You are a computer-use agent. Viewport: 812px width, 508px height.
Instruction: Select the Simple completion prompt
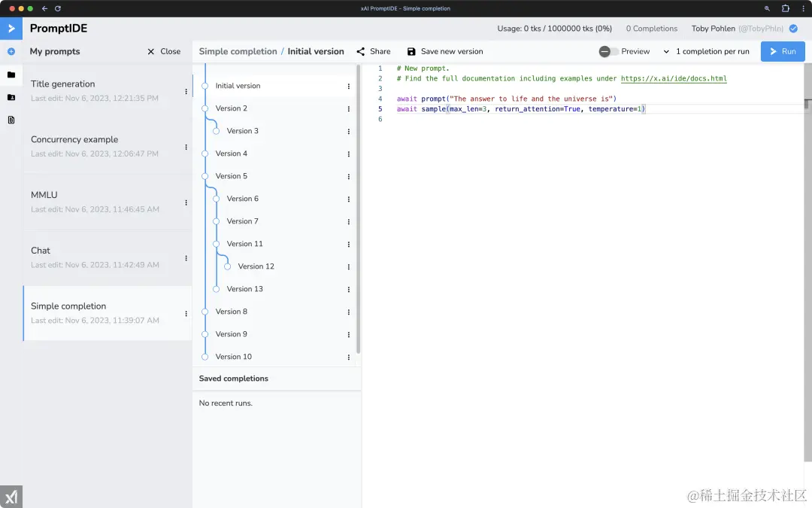108,313
